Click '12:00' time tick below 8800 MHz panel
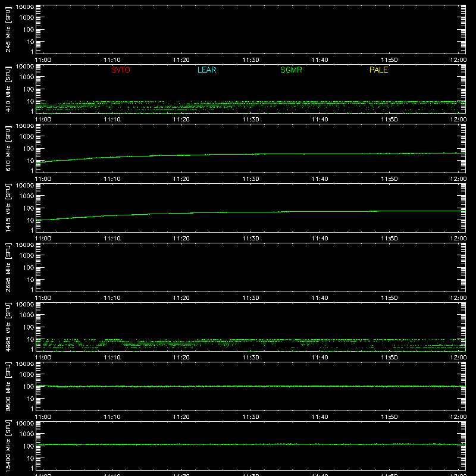 [x=458, y=417]
